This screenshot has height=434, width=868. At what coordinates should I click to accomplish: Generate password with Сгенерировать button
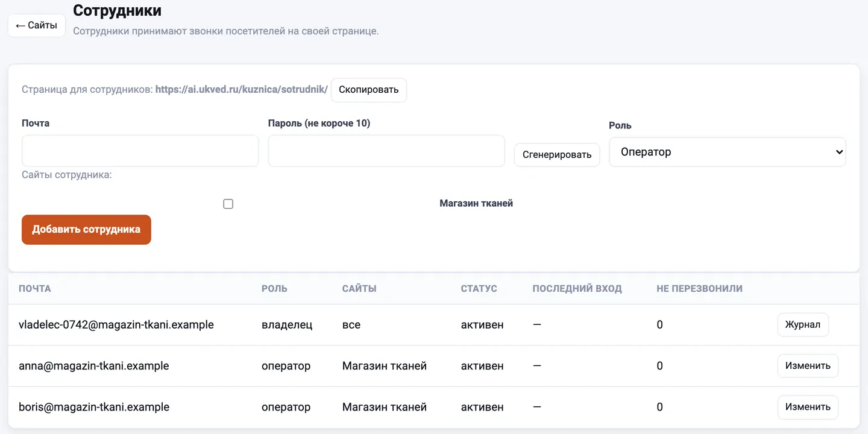pos(557,155)
